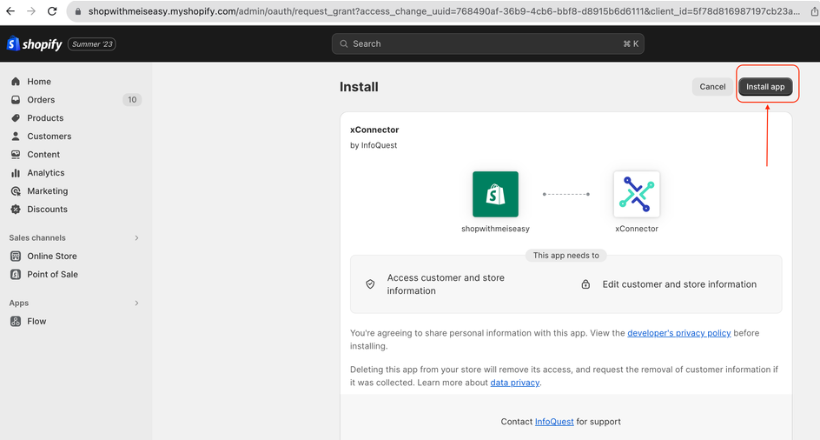Open the developer's privacy policy link
This screenshot has width=820, height=440.
point(679,333)
